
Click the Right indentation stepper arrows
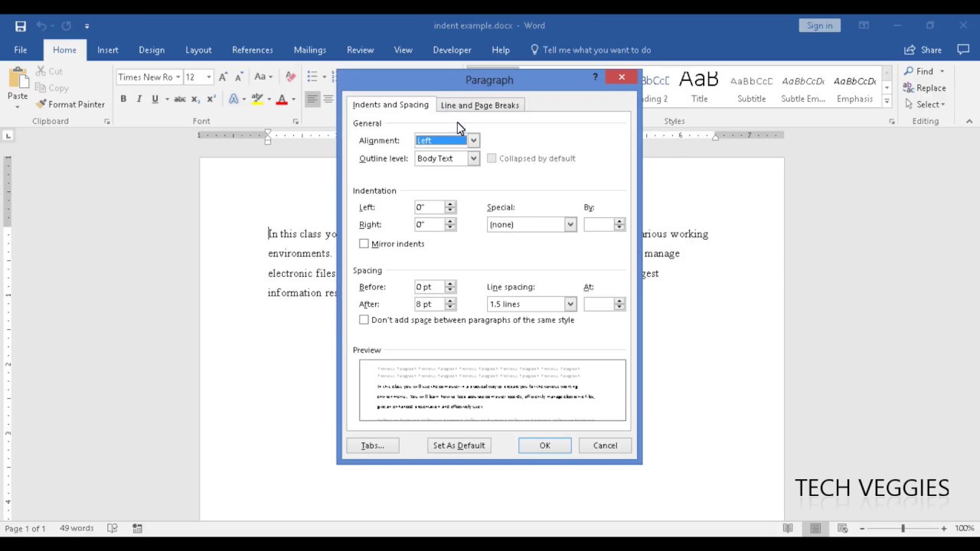pyautogui.click(x=450, y=224)
